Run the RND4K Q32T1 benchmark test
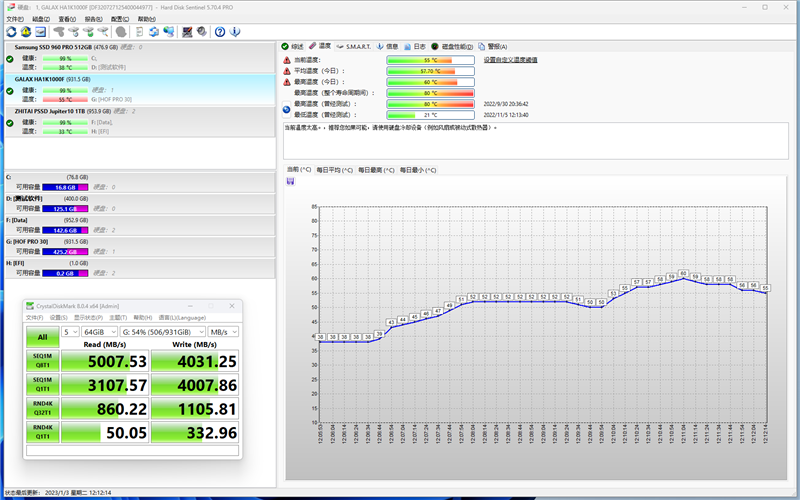The image size is (800, 500). [41, 409]
